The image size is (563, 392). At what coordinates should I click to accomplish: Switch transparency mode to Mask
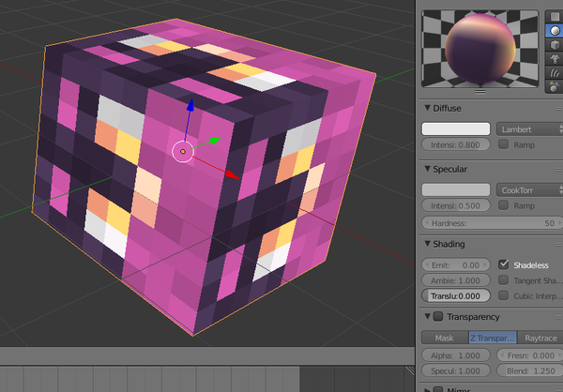[x=444, y=338]
